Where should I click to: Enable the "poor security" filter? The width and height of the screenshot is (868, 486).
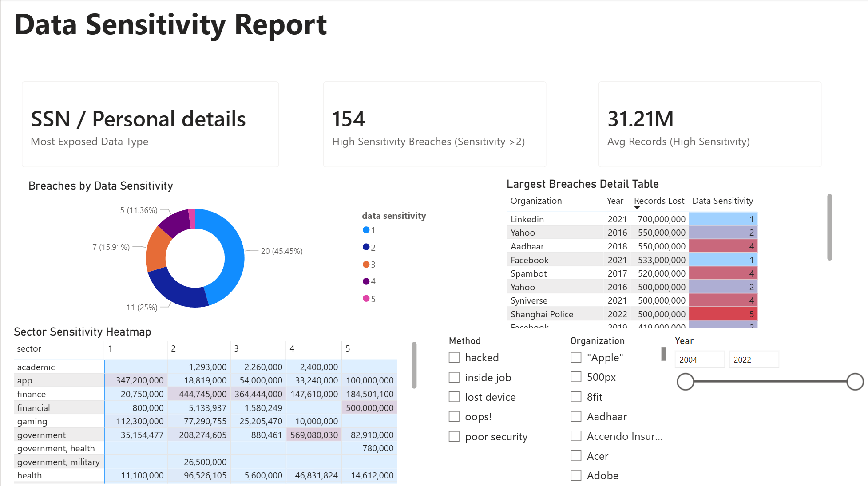pos(453,436)
